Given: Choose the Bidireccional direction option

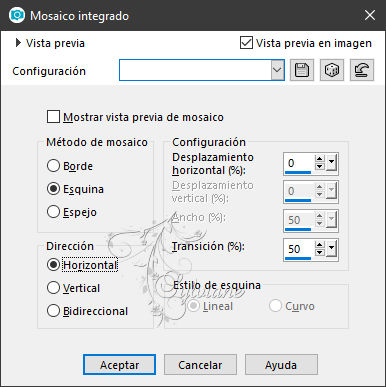Looking at the screenshot, I should coord(53,311).
